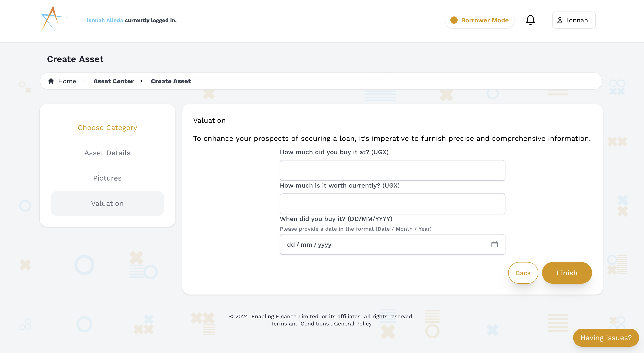Open the General Policy link
Image resolution: width=644 pixels, height=353 pixels.
[x=352, y=323]
